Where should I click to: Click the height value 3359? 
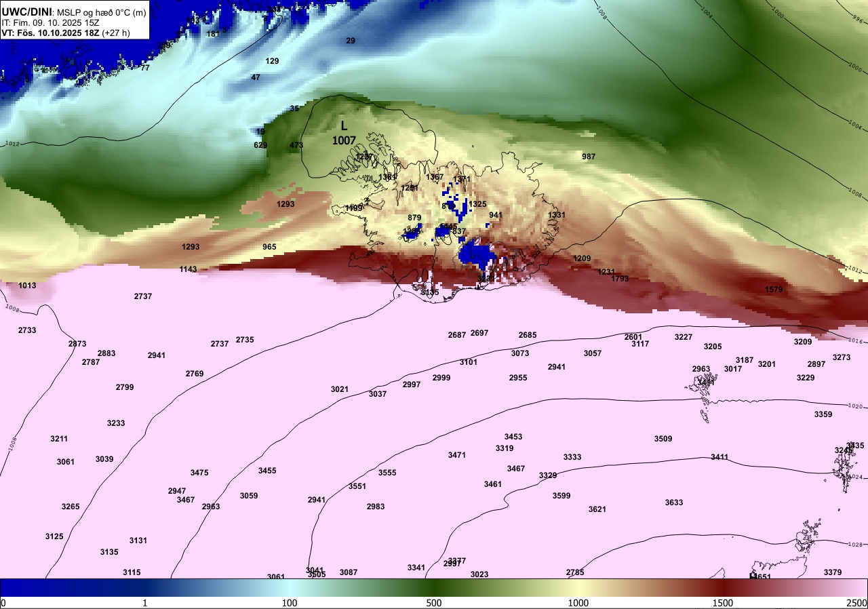pos(823,414)
